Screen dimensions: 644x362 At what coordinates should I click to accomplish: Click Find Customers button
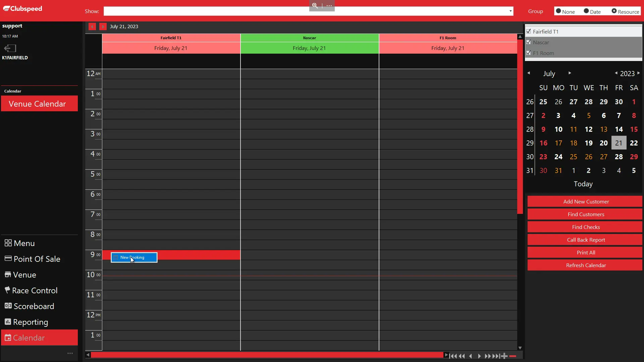point(585,214)
